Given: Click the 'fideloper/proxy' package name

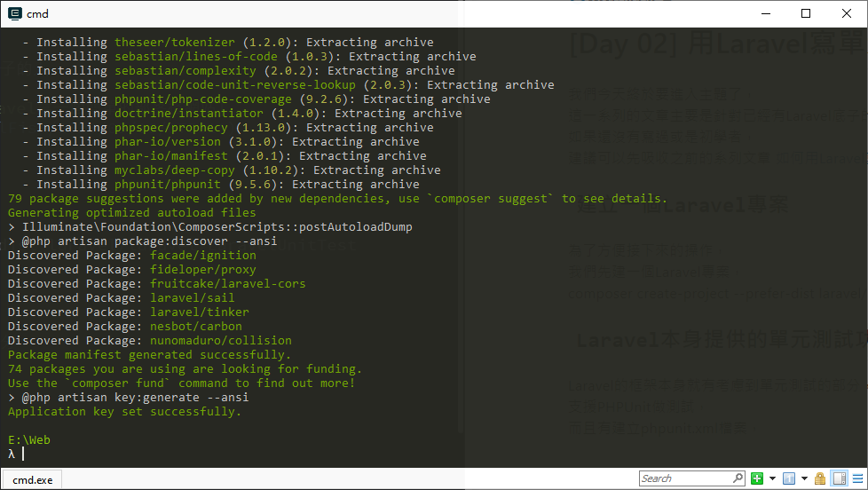Looking at the screenshot, I should [203, 269].
